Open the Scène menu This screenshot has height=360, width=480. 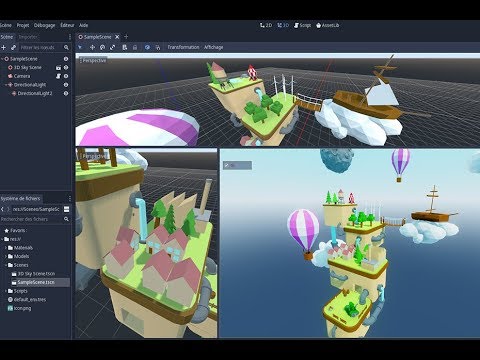(x=6, y=25)
